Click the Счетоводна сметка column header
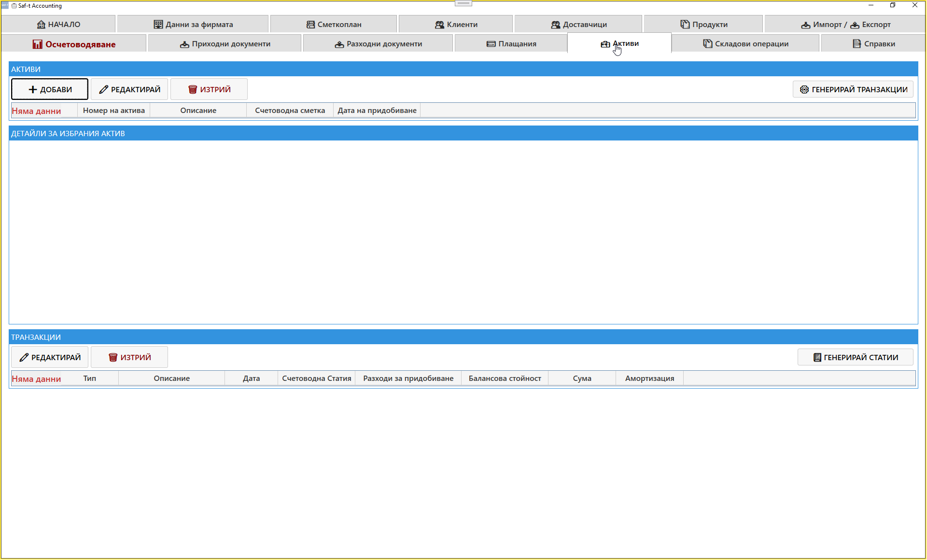 [x=290, y=111]
